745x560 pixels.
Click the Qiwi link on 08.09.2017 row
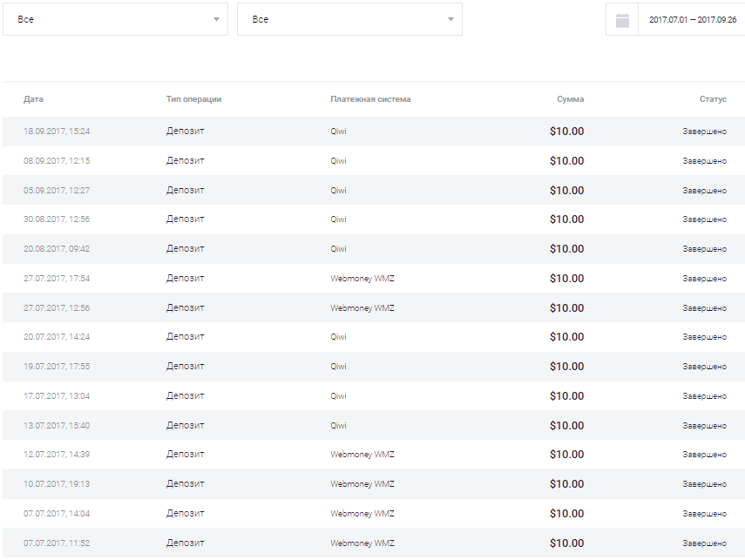pos(338,161)
